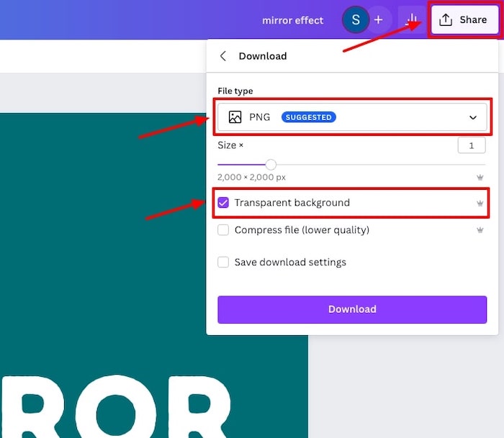Enable Compress file (lower quality) checkbox
504x438 pixels.
click(223, 230)
